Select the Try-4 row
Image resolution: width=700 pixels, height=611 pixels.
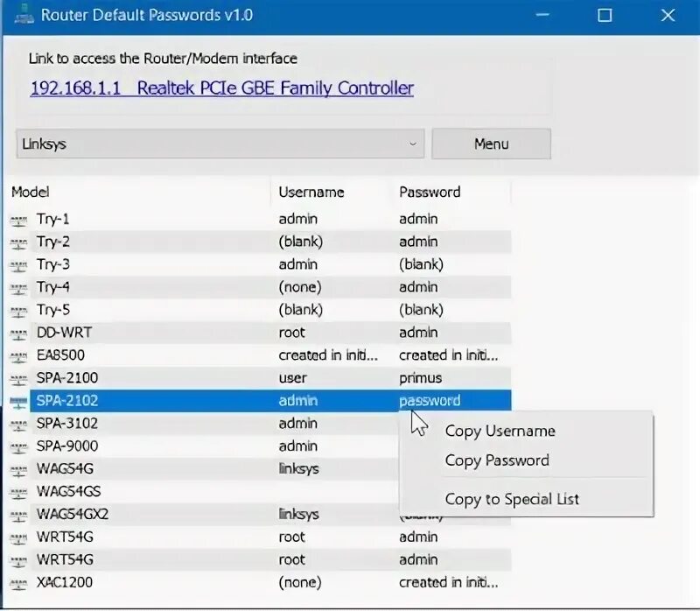click(x=260, y=287)
